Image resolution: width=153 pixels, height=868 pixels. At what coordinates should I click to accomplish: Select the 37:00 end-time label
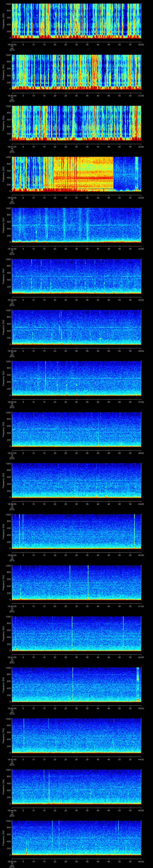pyautogui.click(x=141, y=402)
